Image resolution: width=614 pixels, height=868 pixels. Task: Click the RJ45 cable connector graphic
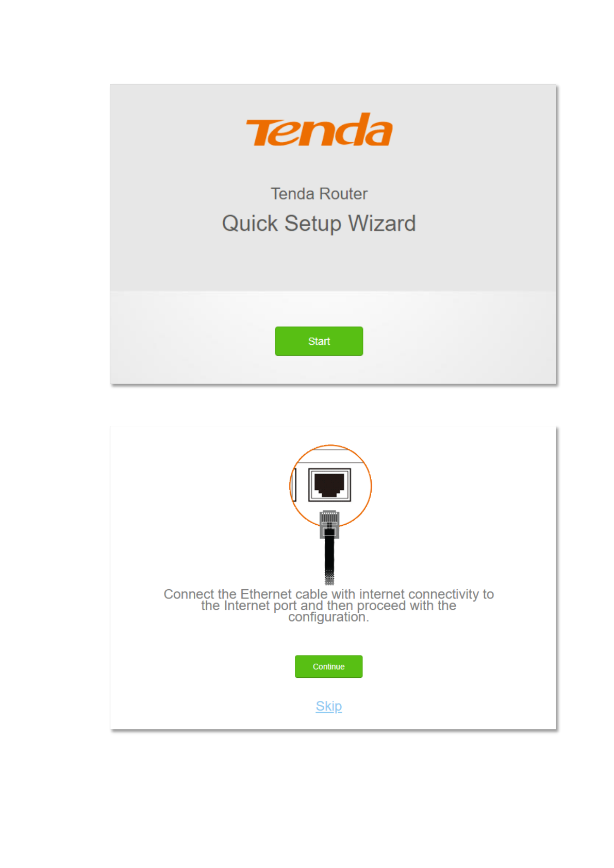[329, 524]
